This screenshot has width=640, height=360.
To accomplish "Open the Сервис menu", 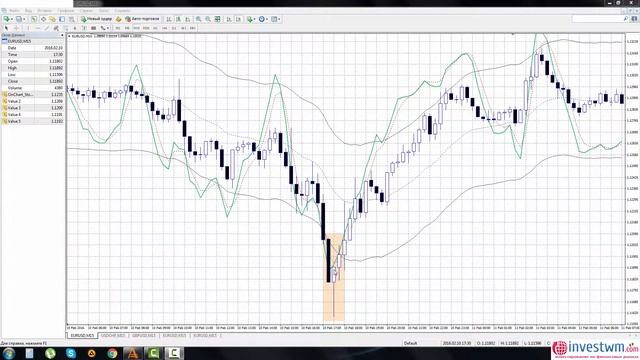I will pos(86,11).
